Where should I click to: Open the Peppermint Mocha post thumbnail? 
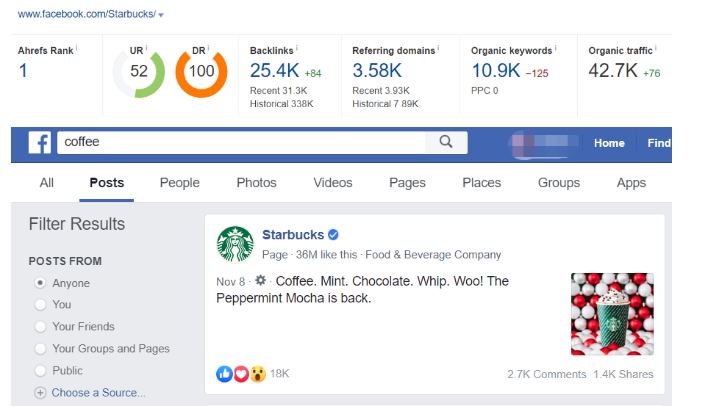point(612,314)
